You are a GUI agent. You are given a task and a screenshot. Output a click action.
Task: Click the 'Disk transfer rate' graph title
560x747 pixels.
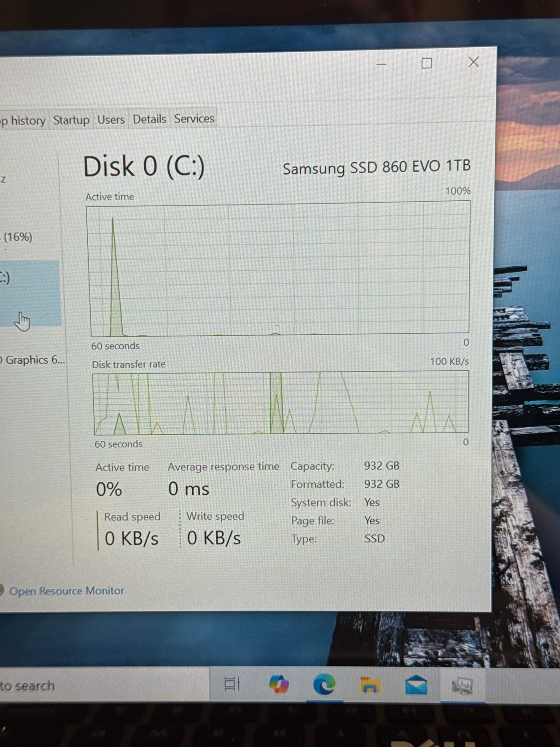pos(129,364)
